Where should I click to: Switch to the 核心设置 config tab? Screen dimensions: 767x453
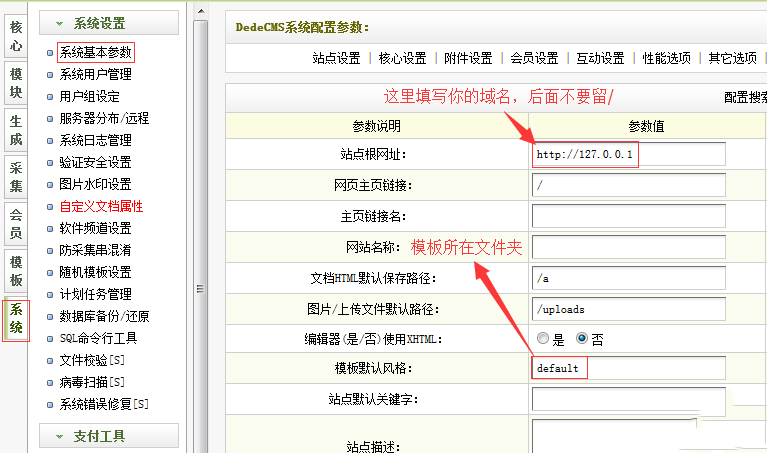(402, 58)
